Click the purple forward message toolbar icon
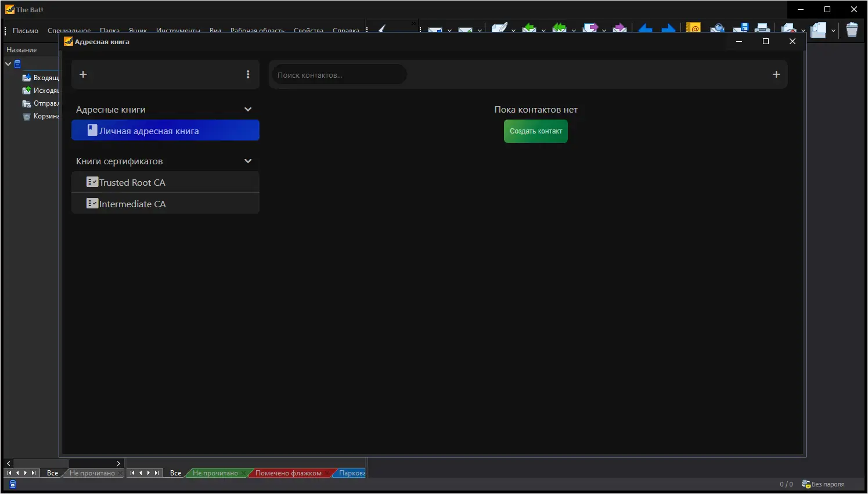 point(590,28)
